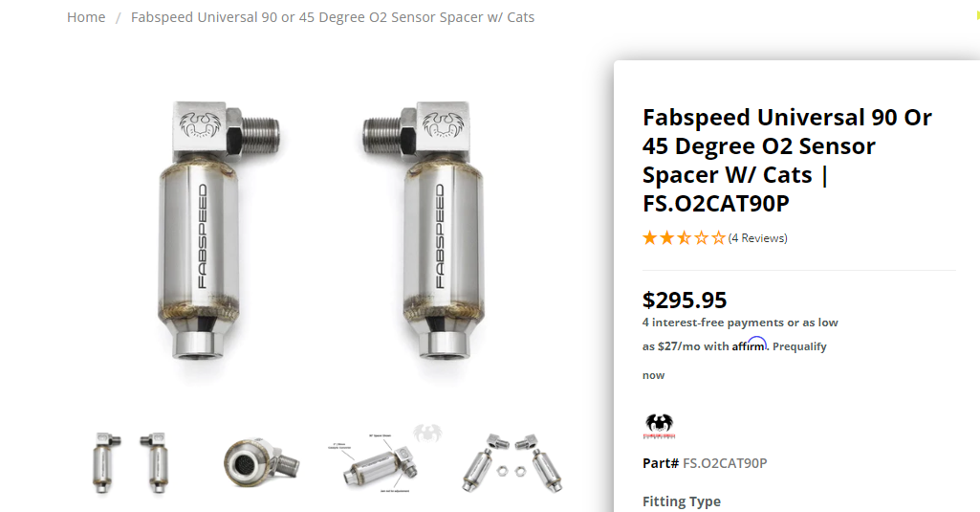Image resolution: width=980 pixels, height=512 pixels.
Task: Click the Fabspeed brand logo icon
Action: point(659,425)
